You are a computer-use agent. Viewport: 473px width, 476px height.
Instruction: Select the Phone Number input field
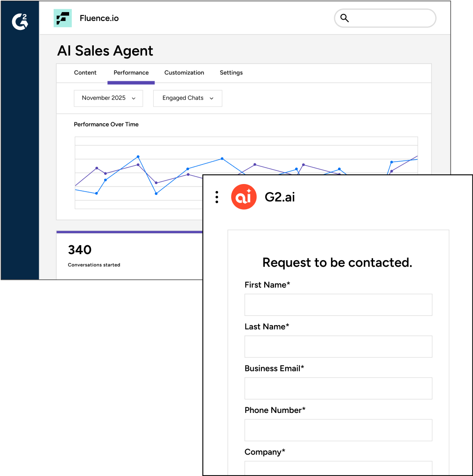[x=338, y=430]
